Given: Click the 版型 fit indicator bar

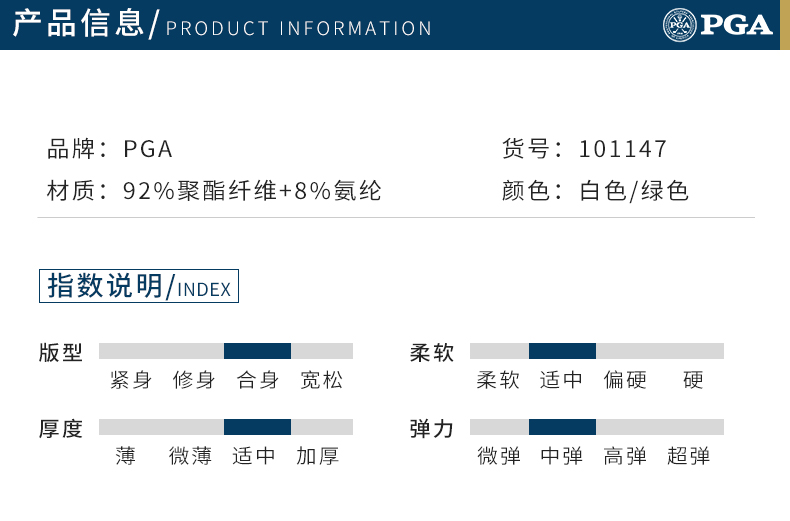Looking at the screenshot, I should tap(226, 351).
